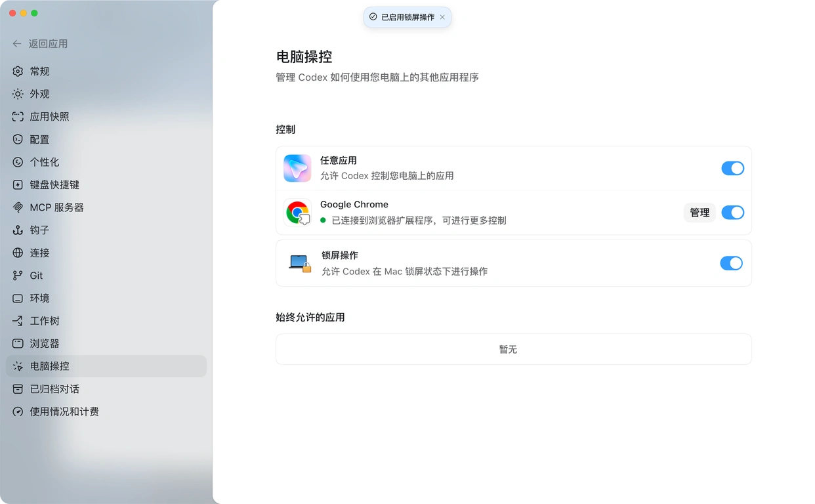Open MCP 服务器 settings

106,207
